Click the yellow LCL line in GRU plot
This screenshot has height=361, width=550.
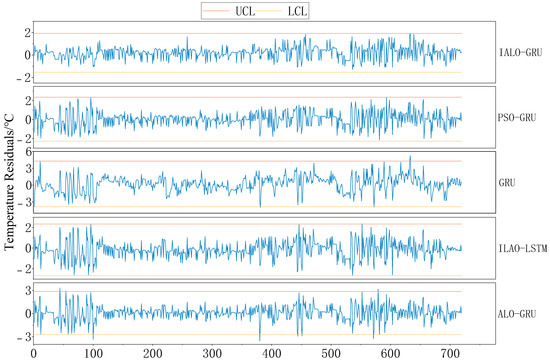click(247, 207)
